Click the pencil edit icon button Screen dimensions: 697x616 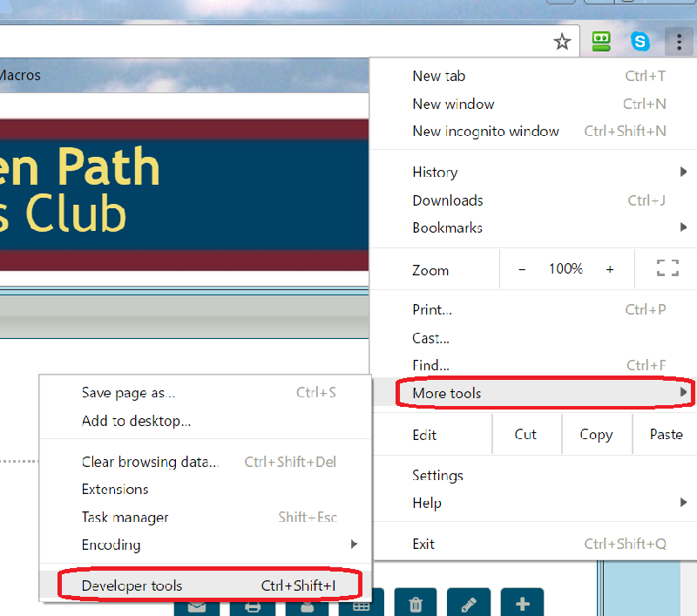pyautogui.click(x=469, y=605)
